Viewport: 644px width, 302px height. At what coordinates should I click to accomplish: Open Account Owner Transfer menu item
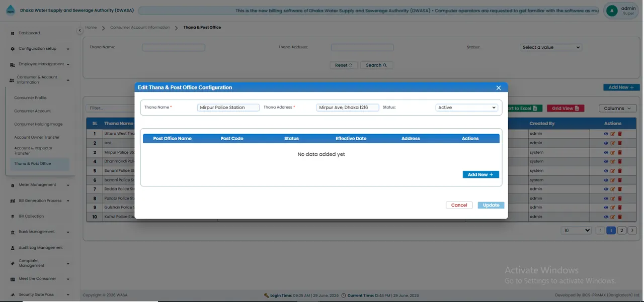point(37,137)
